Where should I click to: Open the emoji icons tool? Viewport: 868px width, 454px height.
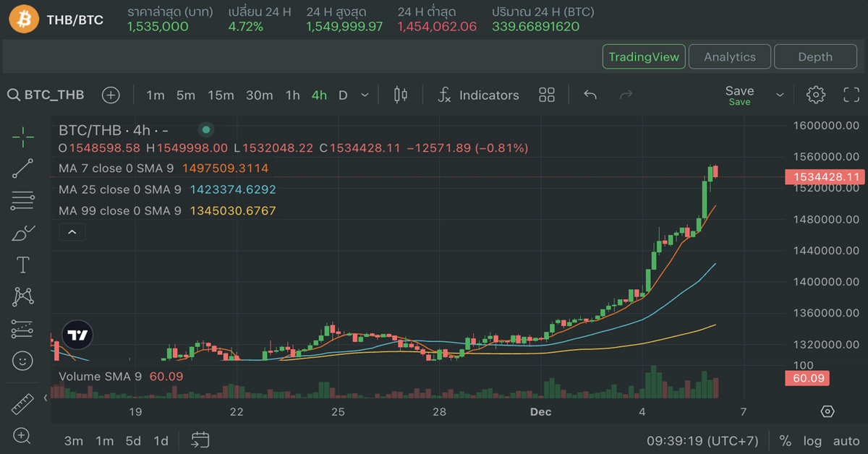23,359
